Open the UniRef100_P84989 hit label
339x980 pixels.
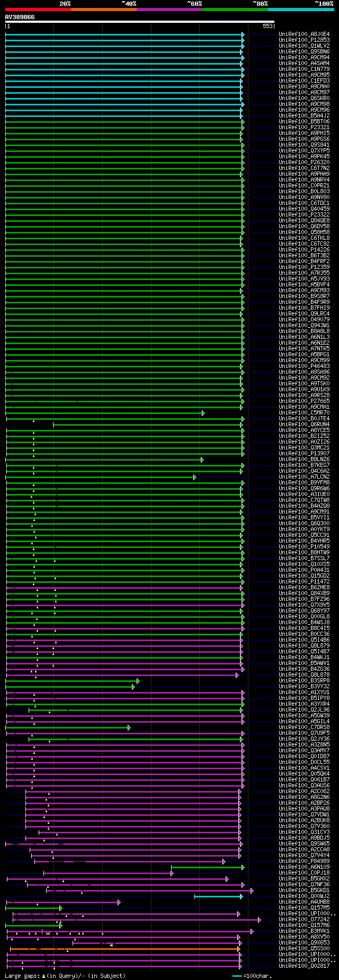pyautogui.click(x=304, y=861)
